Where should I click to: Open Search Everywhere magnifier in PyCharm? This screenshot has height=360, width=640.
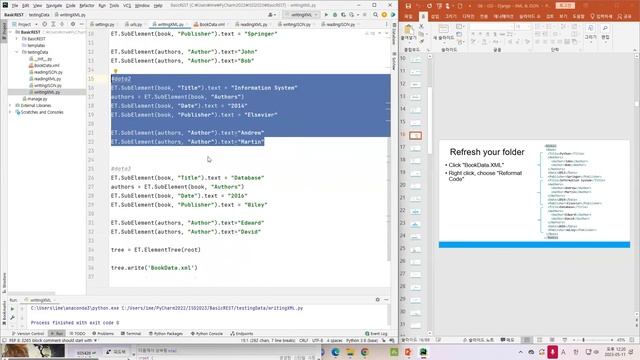pos(376,15)
